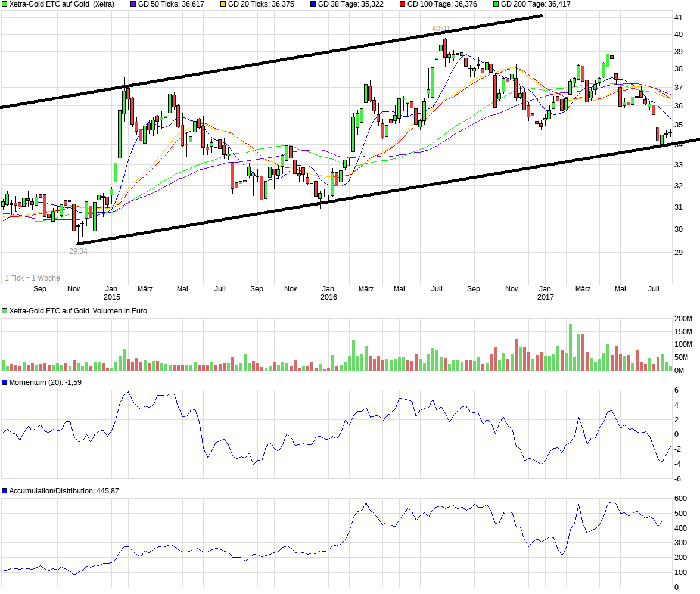The width and height of the screenshot is (700, 594).
Task: Click the blue Accumulation/Distribution legend swatch
Action: coord(4,491)
